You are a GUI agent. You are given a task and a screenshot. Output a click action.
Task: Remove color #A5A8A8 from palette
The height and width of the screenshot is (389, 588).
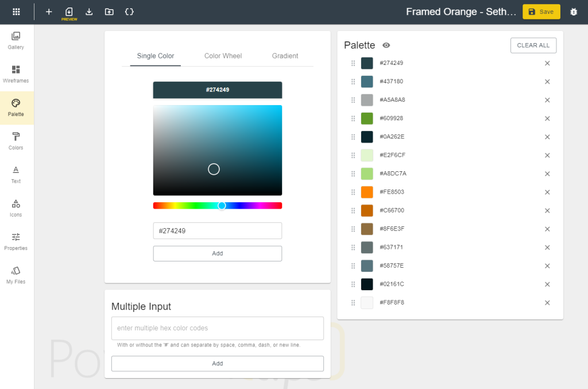point(547,100)
